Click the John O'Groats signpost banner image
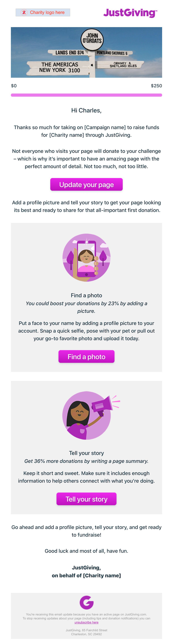This screenshot has width=173, height=644. (86, 52)
